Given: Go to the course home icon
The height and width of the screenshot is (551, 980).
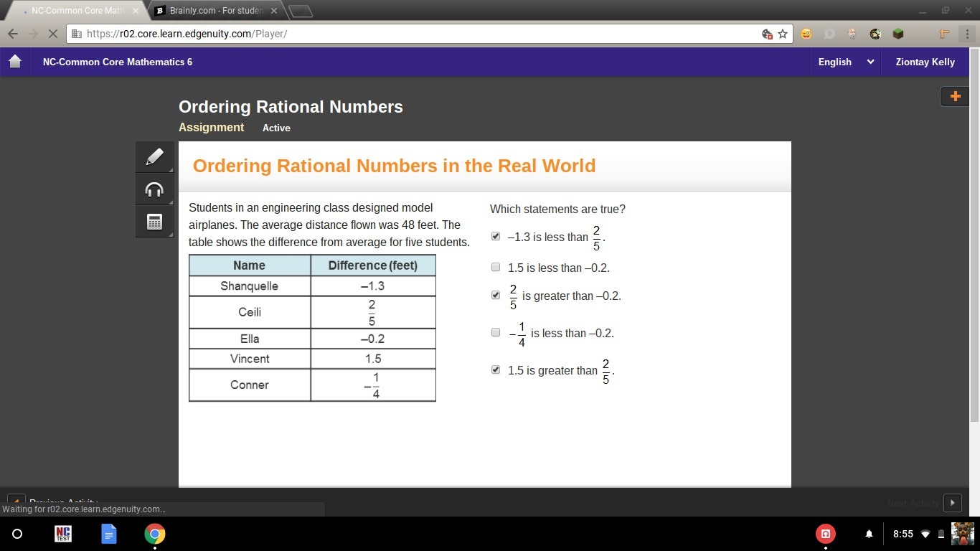Looking at the screenshot, I should click(15, 62).
